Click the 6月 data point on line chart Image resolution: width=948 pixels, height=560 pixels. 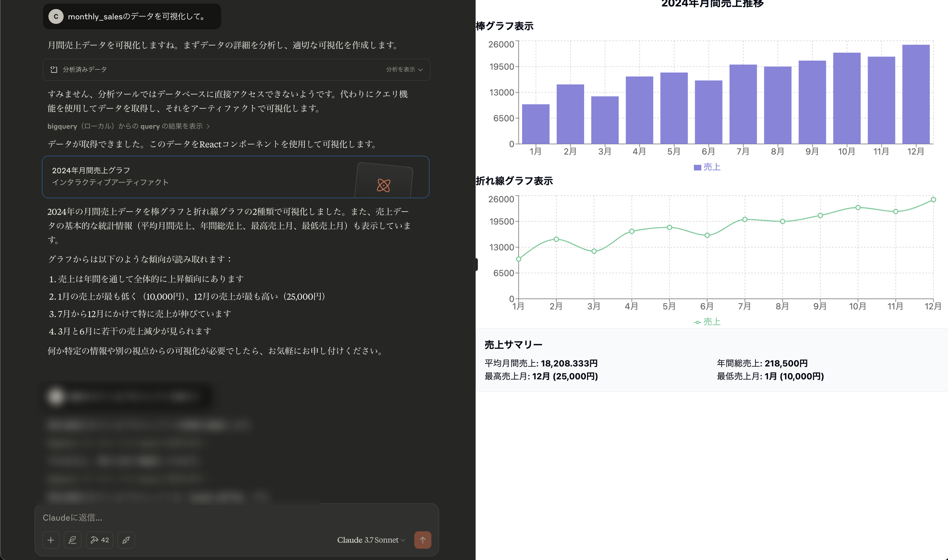click(x=707, y=235)
